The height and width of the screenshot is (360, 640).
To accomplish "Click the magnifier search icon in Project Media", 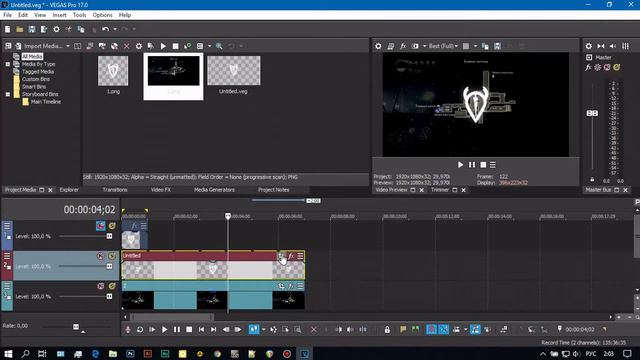I will click(219, 46).
